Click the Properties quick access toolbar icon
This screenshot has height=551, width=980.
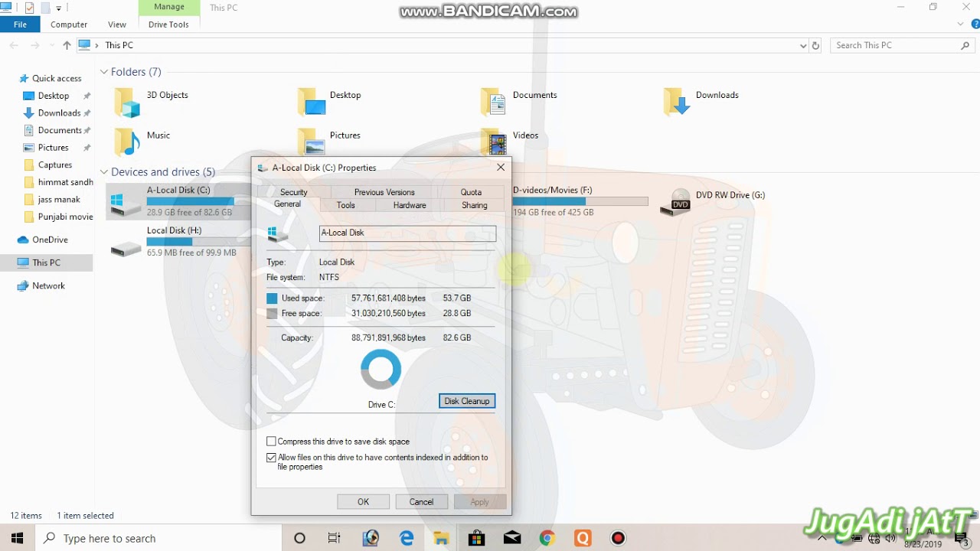pos(29,8)
